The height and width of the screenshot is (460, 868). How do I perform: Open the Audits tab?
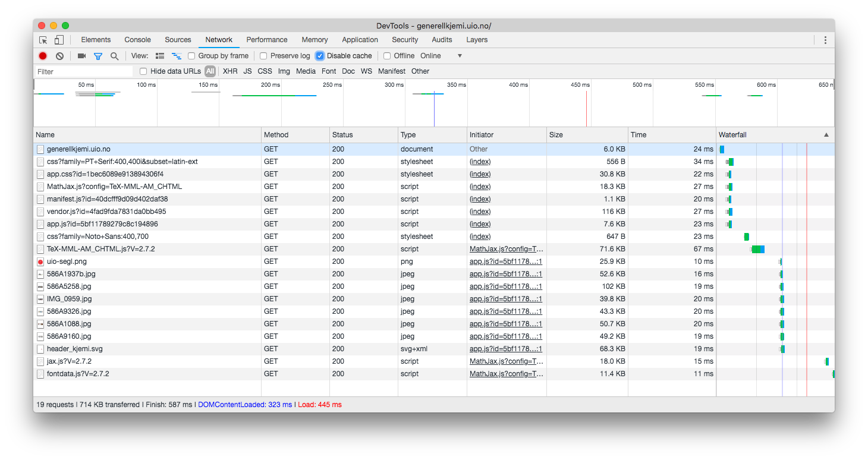point(442,40)
